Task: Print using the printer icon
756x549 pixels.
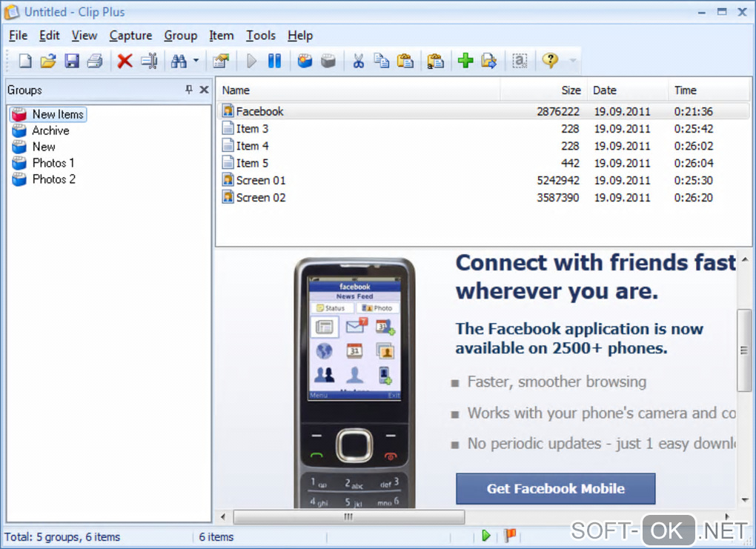Action: [95, 61]
